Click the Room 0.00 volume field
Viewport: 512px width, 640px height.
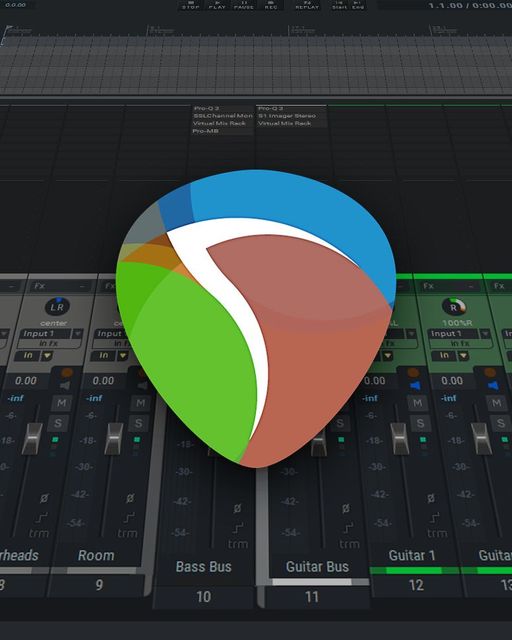pyautogui.click(x=103, y=381)
